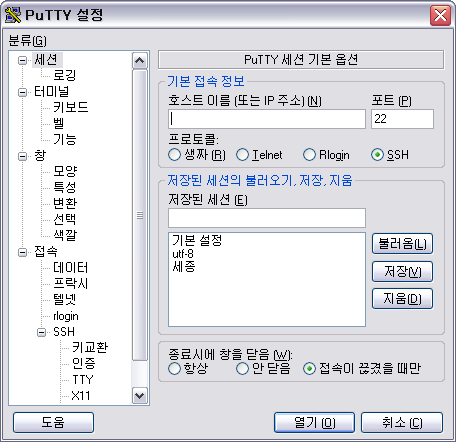
Task: Select the 창 category
Action: [40, 156]
